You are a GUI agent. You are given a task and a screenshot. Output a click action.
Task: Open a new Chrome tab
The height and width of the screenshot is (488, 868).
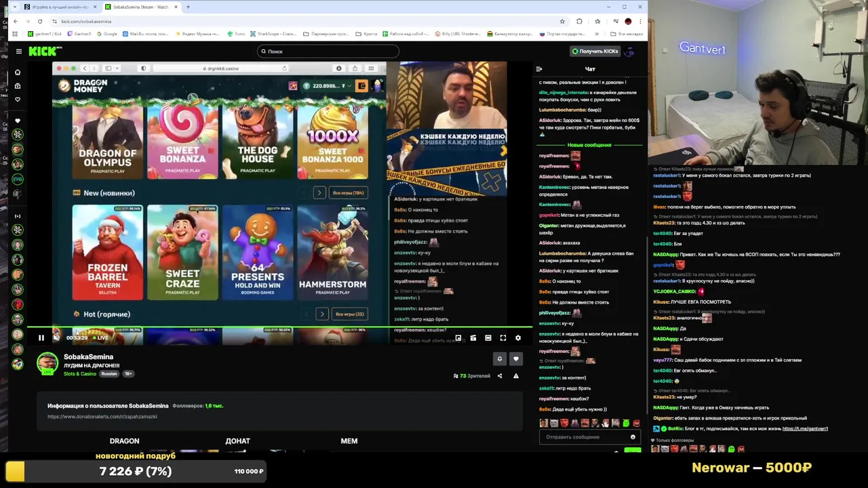[x=188, y=7]
